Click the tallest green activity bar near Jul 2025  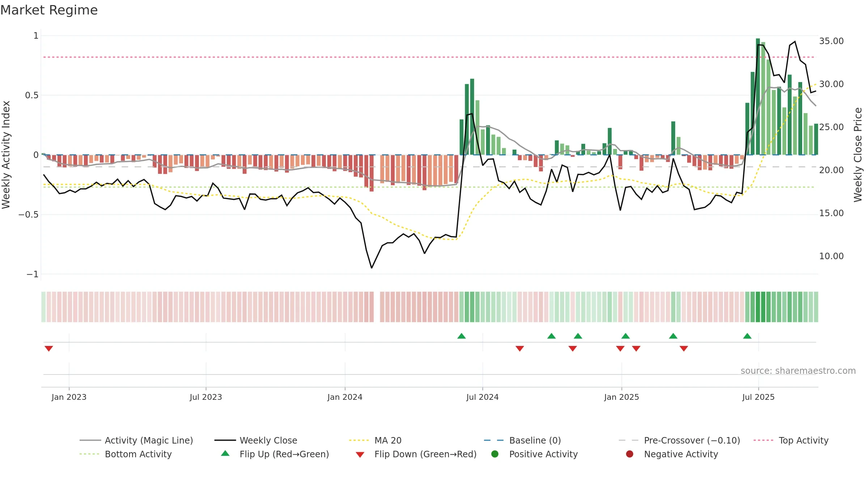(758, 97)
